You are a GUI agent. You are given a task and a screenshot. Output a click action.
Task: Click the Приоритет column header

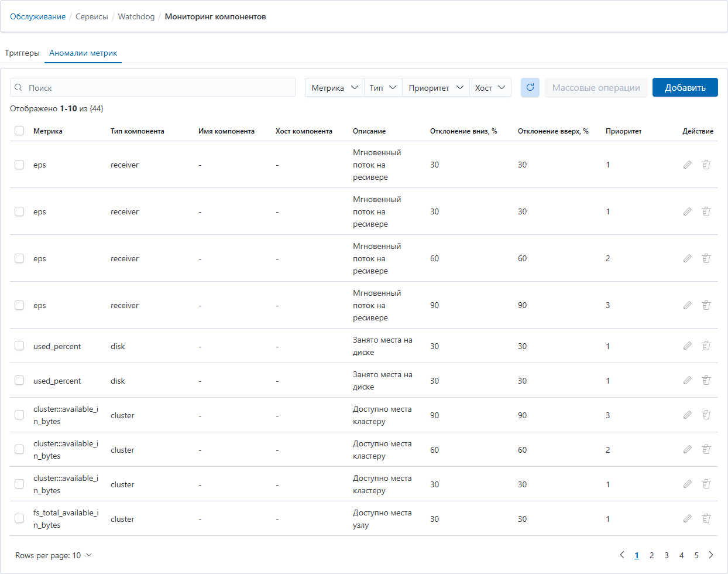pos(624,131)
